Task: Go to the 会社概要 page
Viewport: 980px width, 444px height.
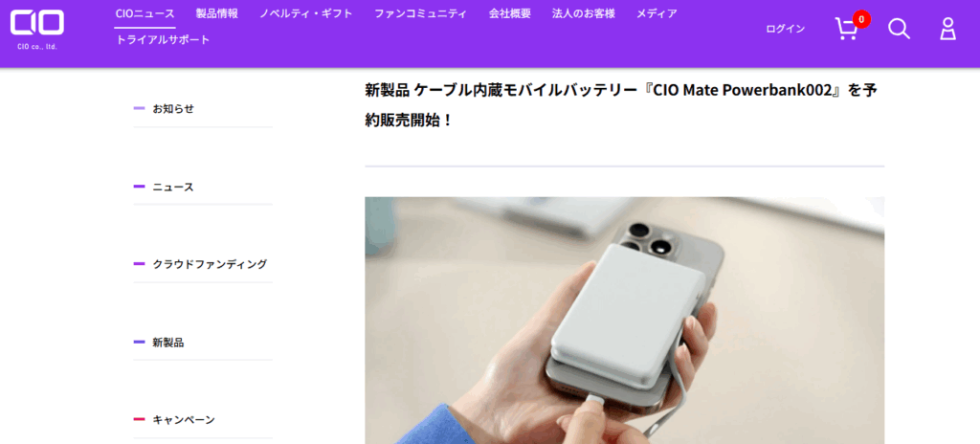Action: tap(509, 13)
